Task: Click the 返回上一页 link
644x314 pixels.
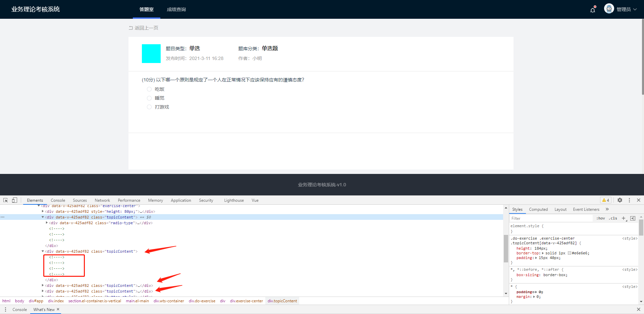Action: 144,28
